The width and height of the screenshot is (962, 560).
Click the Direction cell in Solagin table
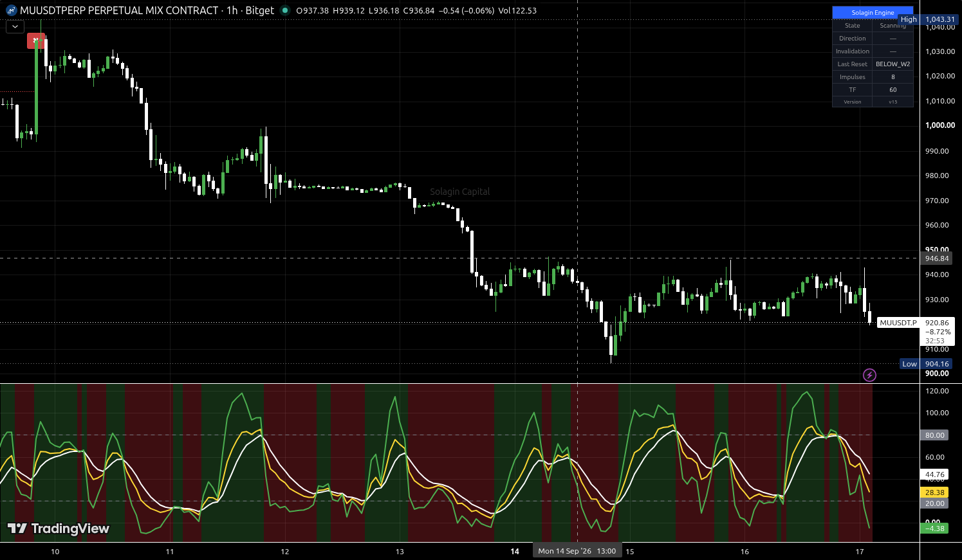(852, 39)
